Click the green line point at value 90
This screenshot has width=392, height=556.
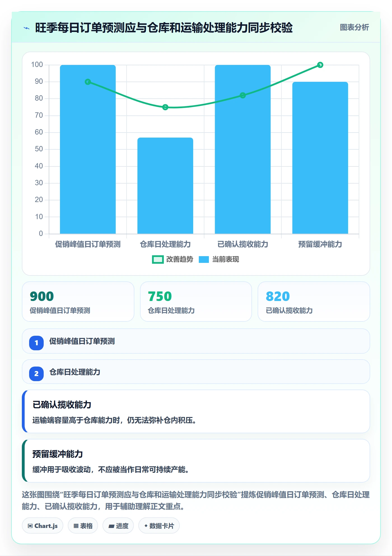tap(88, 82)
